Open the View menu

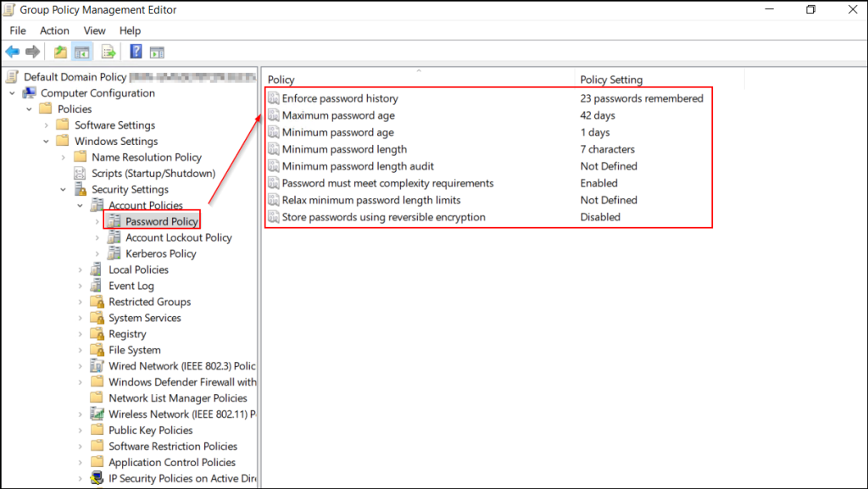(x=94, y=31)
